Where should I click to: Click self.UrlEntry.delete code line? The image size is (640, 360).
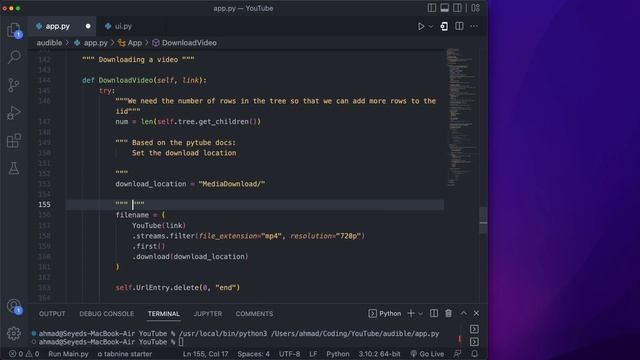click(178, 288)
